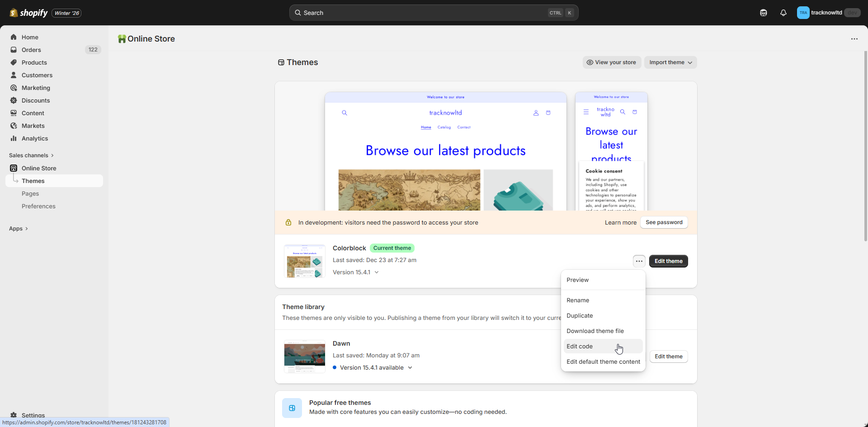Open the page-level three dots menu
Screen dimensions: 868x427
(x=854, y=39)
